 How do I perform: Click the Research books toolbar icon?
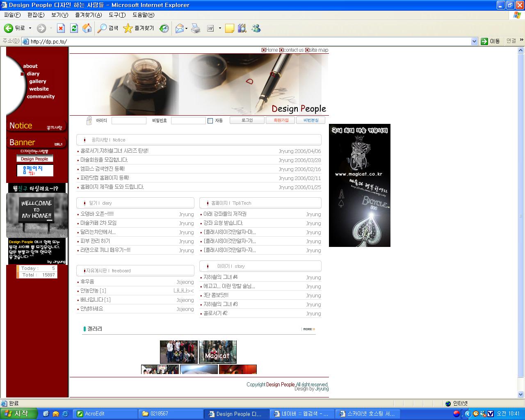[x=242, y=28]
